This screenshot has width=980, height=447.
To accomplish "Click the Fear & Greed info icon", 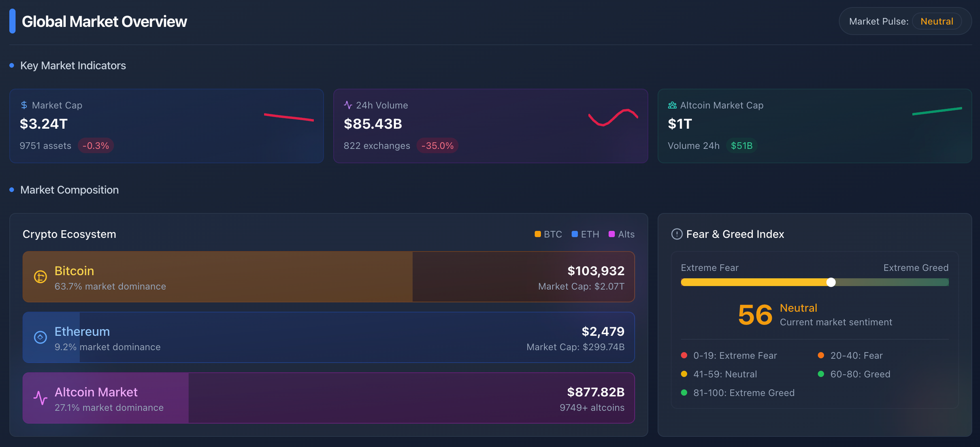I will 677,234.
